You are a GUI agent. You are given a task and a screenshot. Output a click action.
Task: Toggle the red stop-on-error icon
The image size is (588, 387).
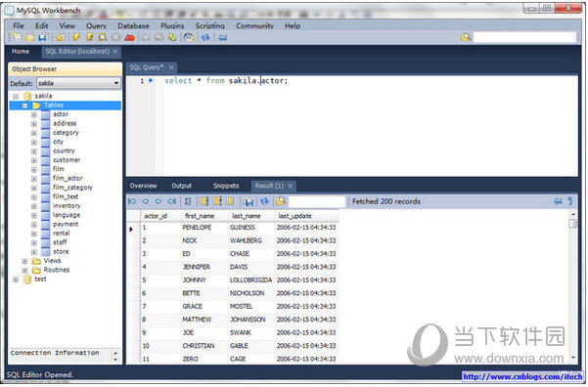coord(129,37)
